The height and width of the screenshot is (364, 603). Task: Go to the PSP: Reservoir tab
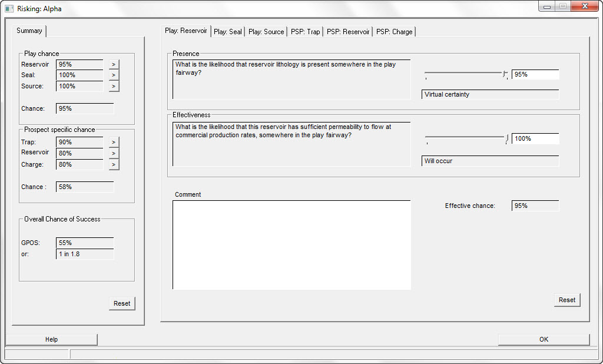(x=348, y=32)
